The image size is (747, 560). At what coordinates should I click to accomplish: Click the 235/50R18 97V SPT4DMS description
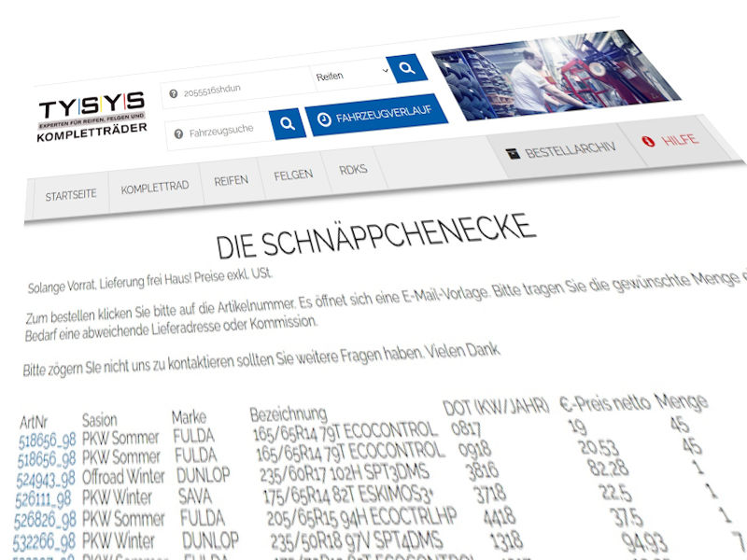click(357, 540)
